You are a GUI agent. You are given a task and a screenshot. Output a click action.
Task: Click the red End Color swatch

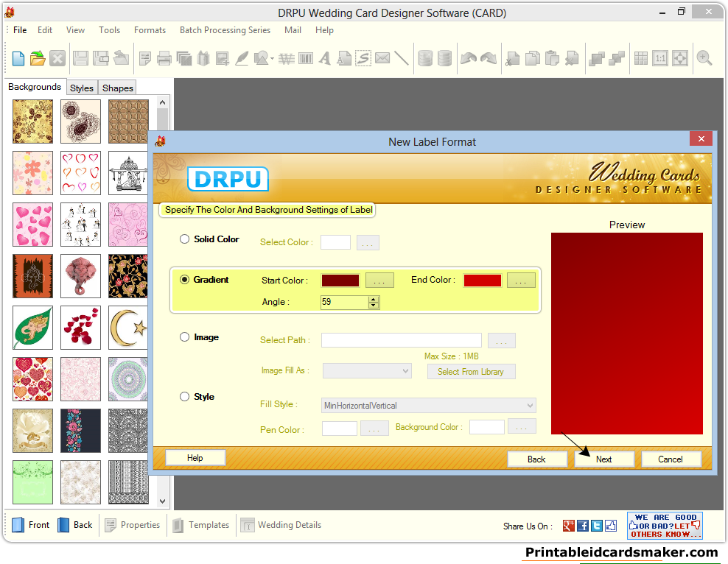coord(483,281)
